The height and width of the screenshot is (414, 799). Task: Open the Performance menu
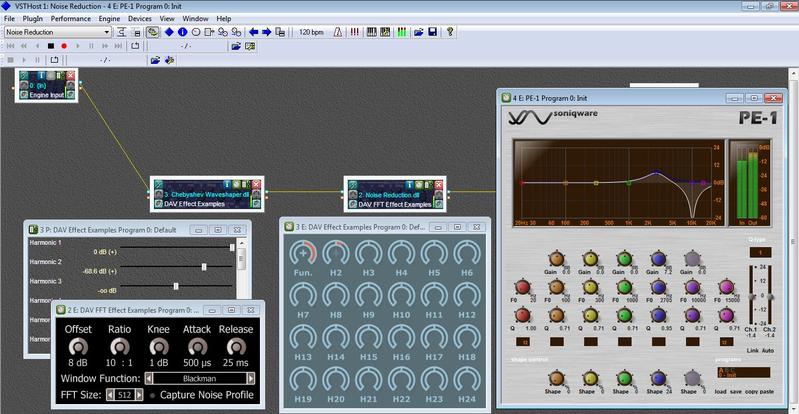[70, 19]
